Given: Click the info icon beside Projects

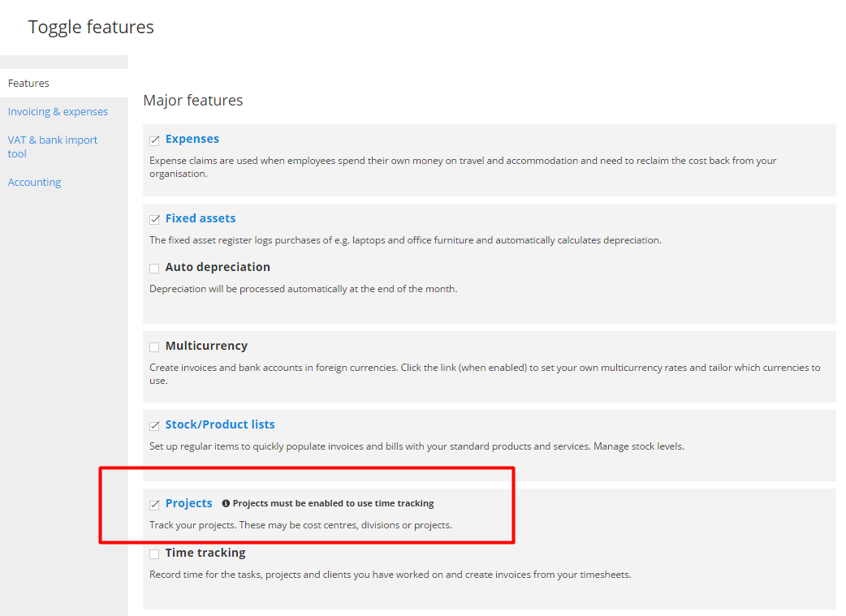Looking at the screenshot, I should coord(226,503).
